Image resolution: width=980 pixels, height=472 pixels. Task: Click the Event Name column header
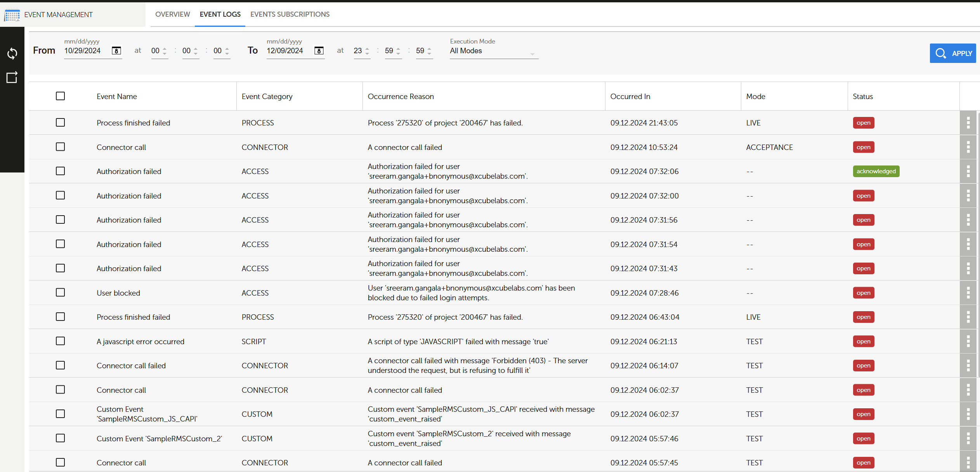[x=117, y=96]
